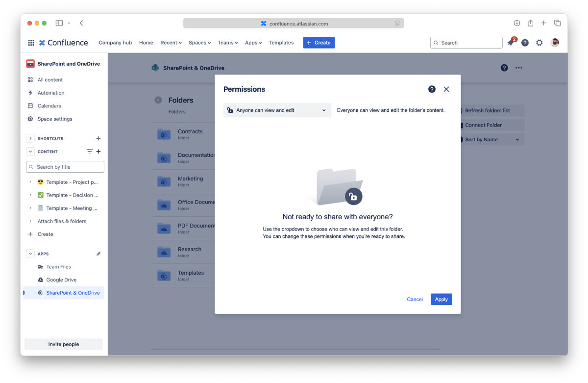Collapse the CONTENT section
588x383 pixels.
click(30, 152)
